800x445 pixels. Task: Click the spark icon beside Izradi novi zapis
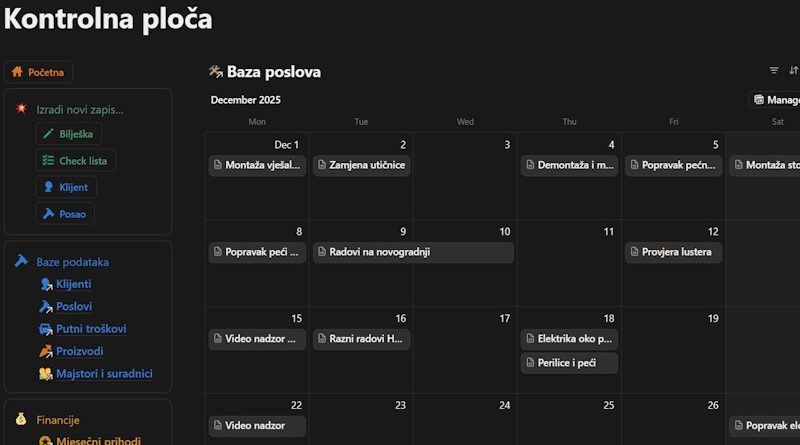pos(20,109)
